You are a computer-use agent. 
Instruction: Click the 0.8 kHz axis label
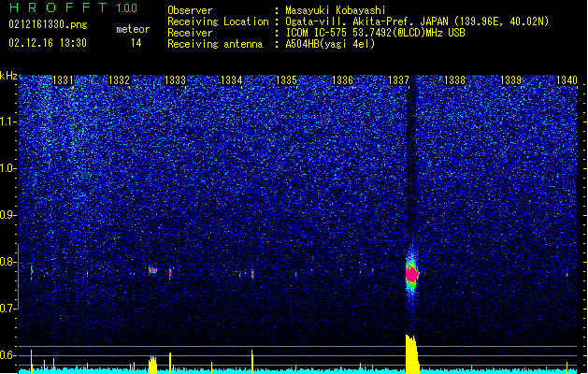pos(8,262)
